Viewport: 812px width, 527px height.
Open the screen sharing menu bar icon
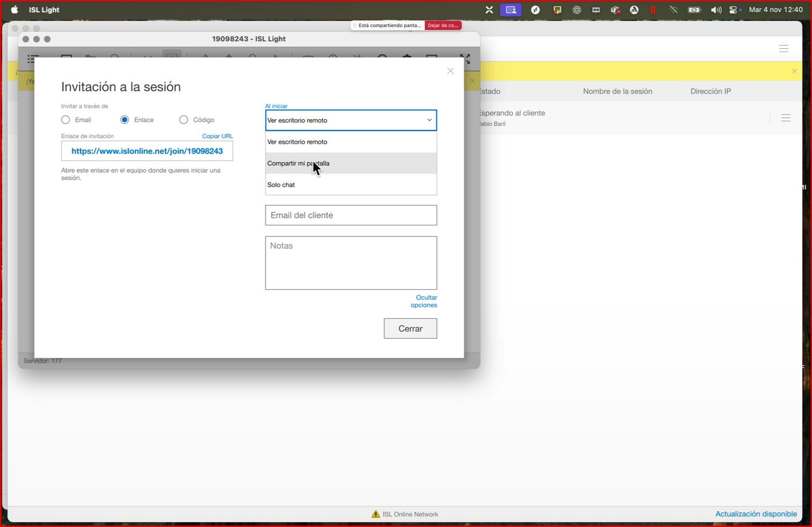[511, 10]
